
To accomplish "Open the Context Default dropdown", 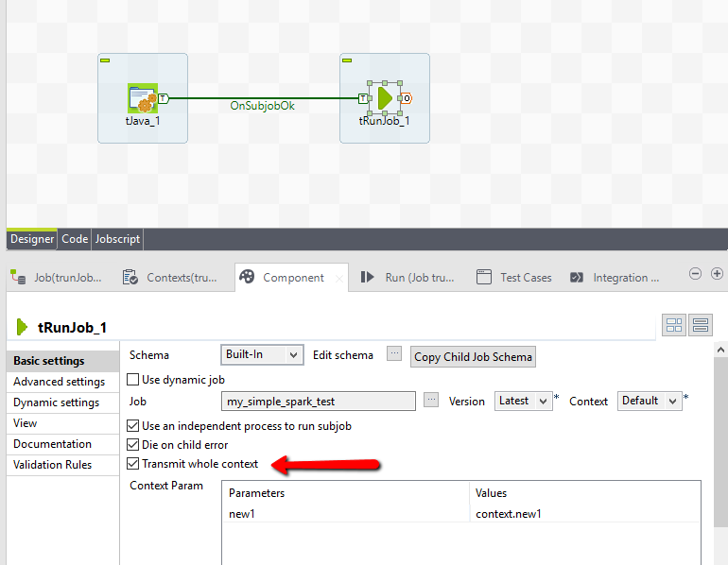I will pyautogui.click(x=650, y=401).
